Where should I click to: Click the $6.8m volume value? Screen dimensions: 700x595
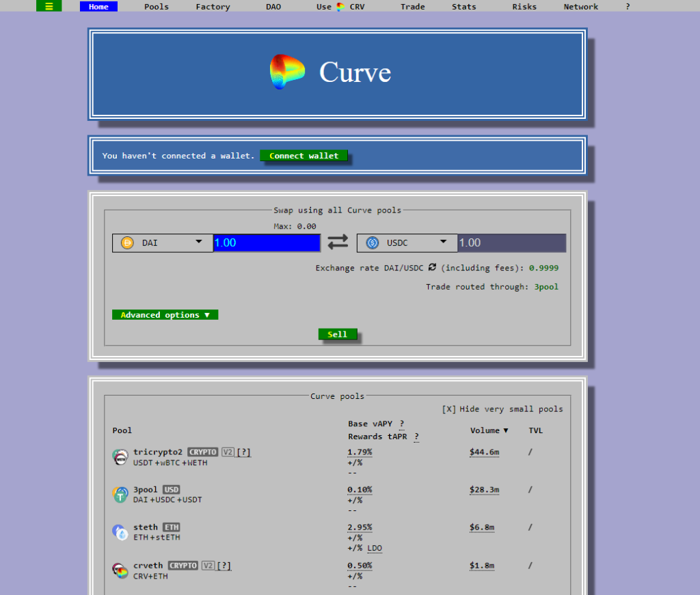tap(482, 527)
